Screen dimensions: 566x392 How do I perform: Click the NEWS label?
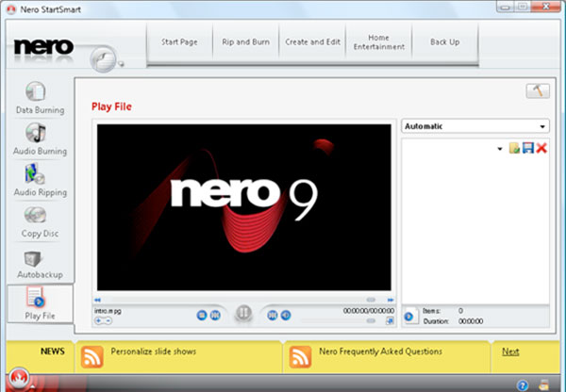pos(53,351)
